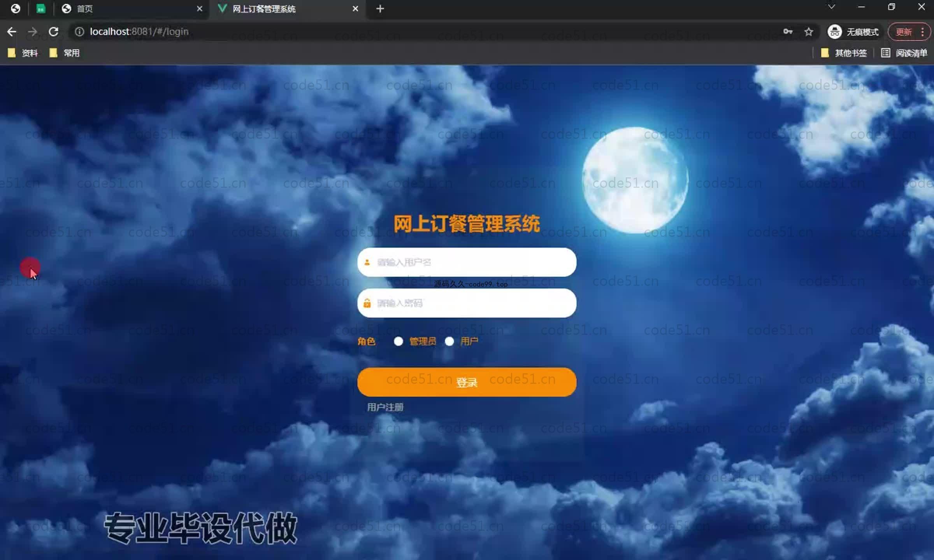The height and width of the screenshot is (560, 934).
Task: Focus the 请输入密码 password field
Action: pos(467,303)
